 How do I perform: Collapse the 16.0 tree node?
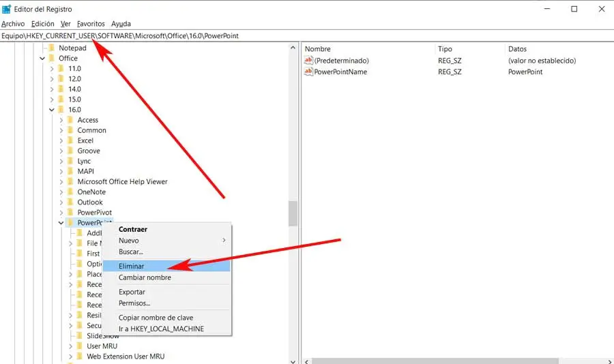click(52, 110)
